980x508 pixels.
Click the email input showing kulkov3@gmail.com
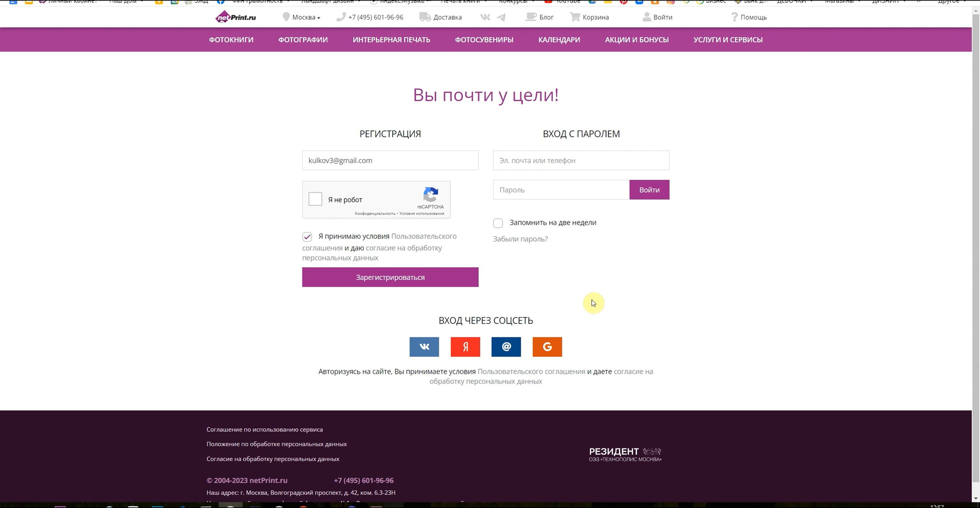pos(389,160)
